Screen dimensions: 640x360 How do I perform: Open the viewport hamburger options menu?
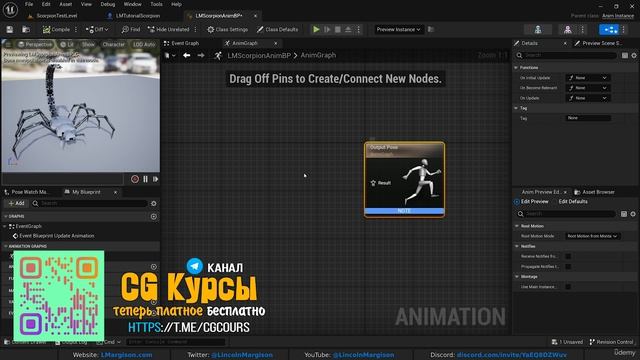point(8,44)
